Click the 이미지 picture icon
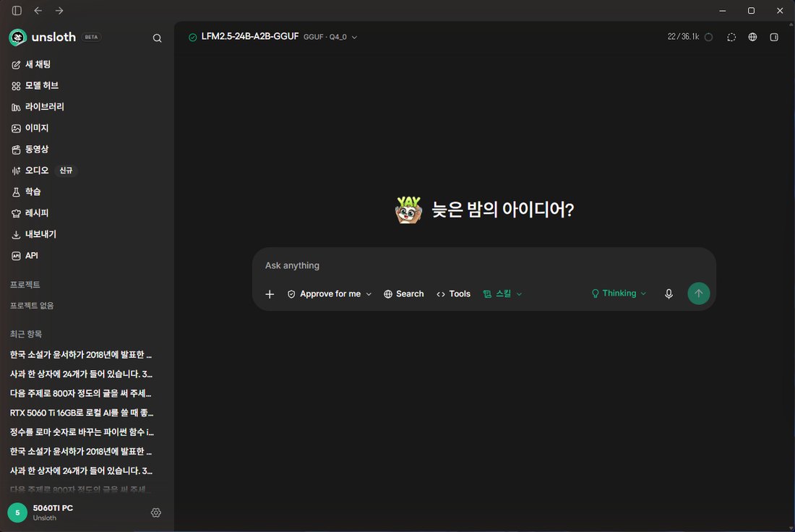 16,129
